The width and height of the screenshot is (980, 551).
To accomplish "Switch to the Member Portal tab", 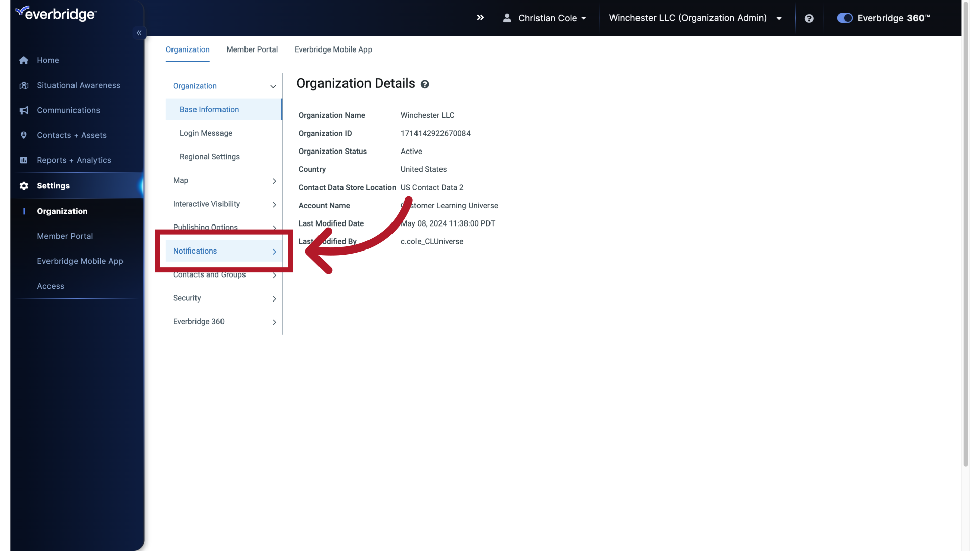I will [252, 49].
